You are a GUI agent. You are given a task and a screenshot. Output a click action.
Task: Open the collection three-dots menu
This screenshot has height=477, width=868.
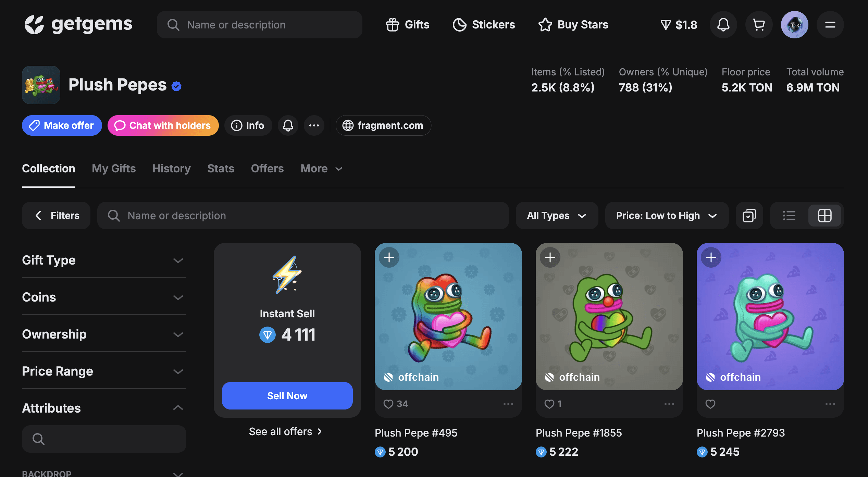coord(314,125)
